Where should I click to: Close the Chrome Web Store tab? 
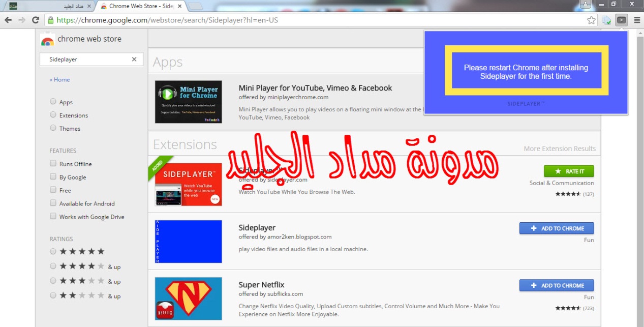point(179,6)
